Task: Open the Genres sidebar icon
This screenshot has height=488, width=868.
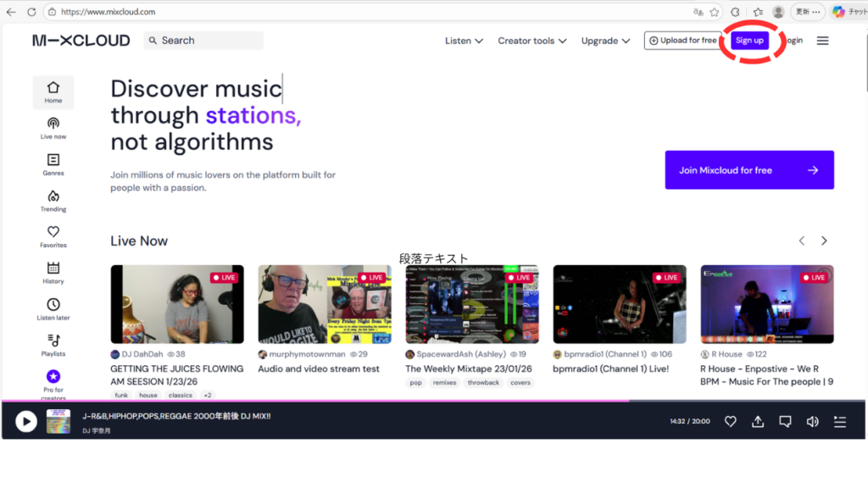Action: tap(53, 164)
